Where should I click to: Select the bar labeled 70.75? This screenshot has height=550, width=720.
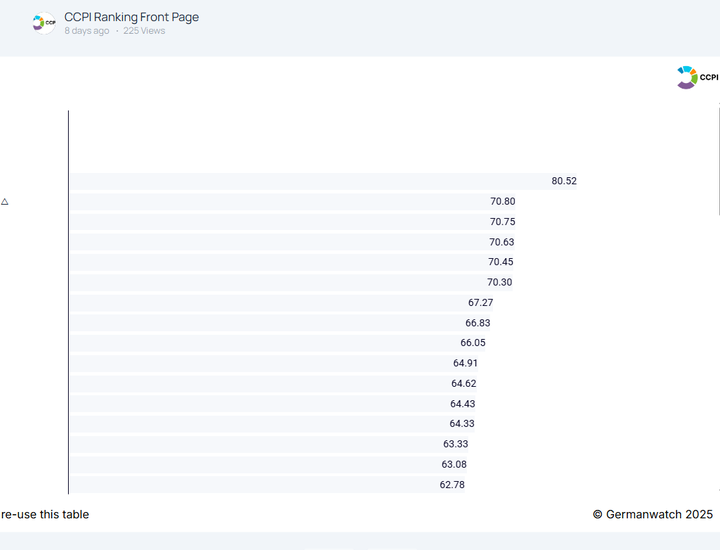point(280,222)
